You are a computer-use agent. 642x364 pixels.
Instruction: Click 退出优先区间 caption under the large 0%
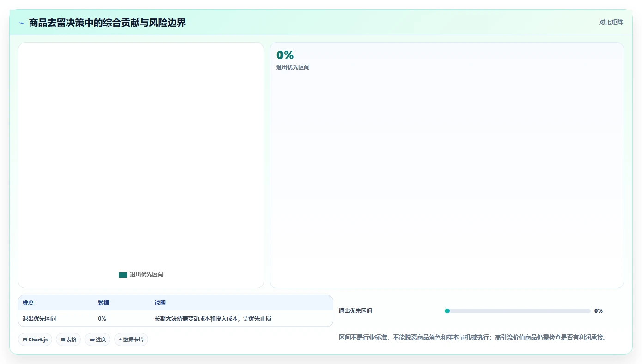pos(293,67)
